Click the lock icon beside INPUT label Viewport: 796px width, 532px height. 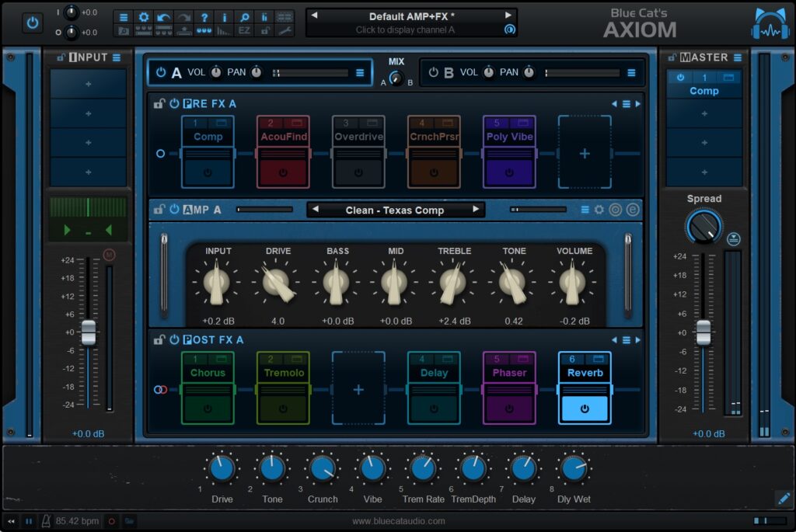pos(61,57)
